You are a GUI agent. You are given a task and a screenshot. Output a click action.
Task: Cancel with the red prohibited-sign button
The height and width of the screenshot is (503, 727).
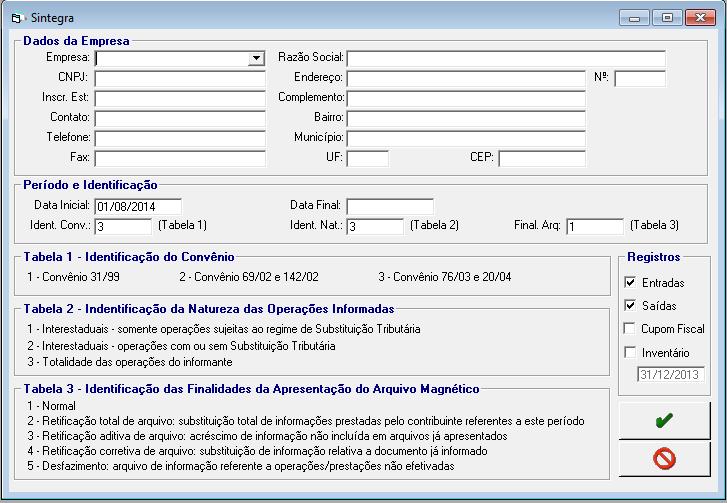click(664, 458)
